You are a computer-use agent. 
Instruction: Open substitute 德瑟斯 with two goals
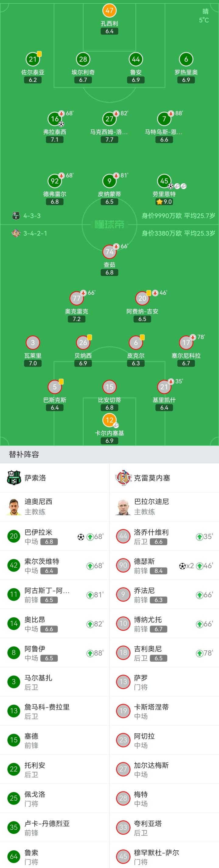tap(164, 565)
